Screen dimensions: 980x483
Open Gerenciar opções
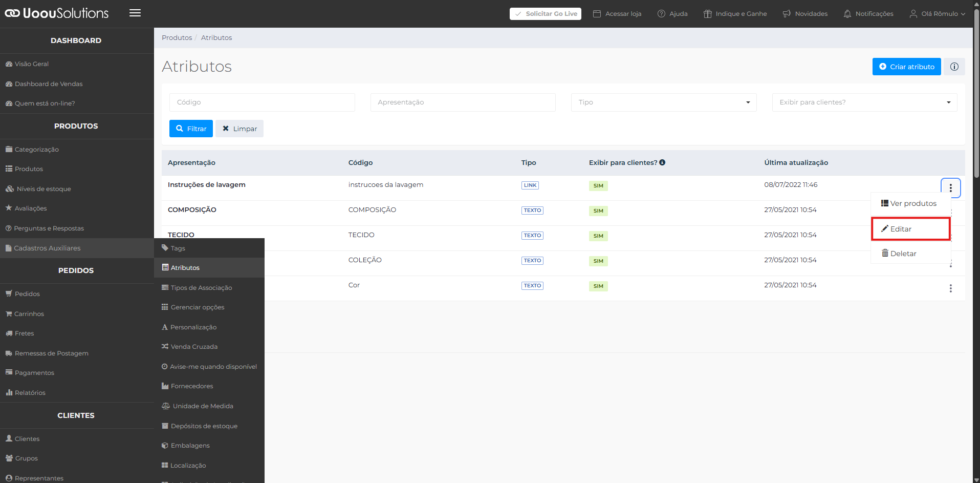coord(209,307)
